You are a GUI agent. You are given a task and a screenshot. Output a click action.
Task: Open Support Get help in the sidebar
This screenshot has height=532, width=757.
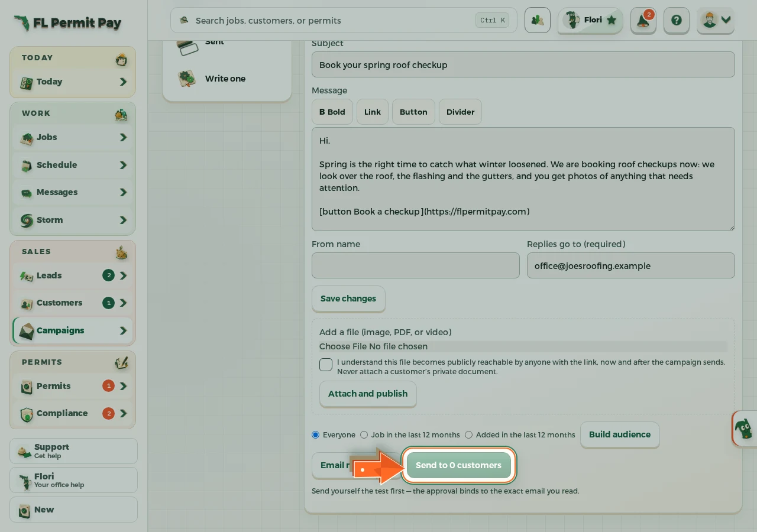[x=73, y=451]
